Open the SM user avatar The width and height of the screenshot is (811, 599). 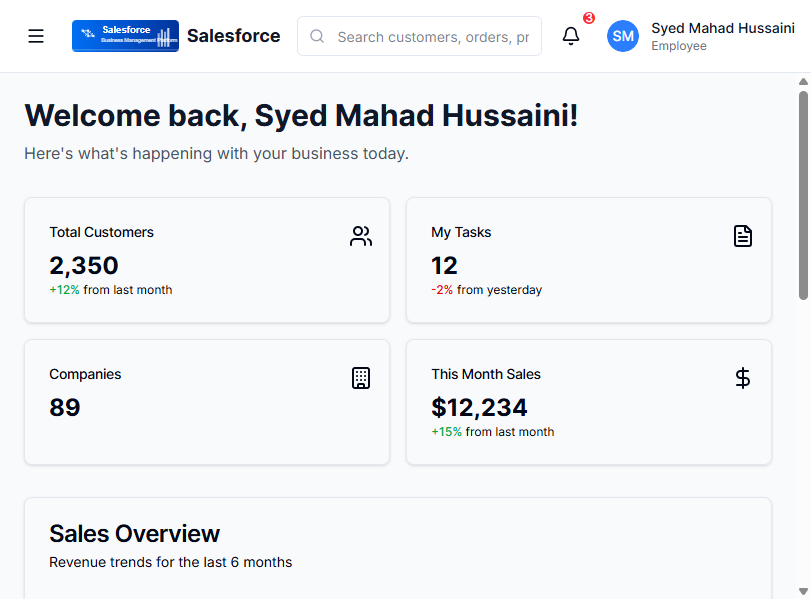(622, 36)
